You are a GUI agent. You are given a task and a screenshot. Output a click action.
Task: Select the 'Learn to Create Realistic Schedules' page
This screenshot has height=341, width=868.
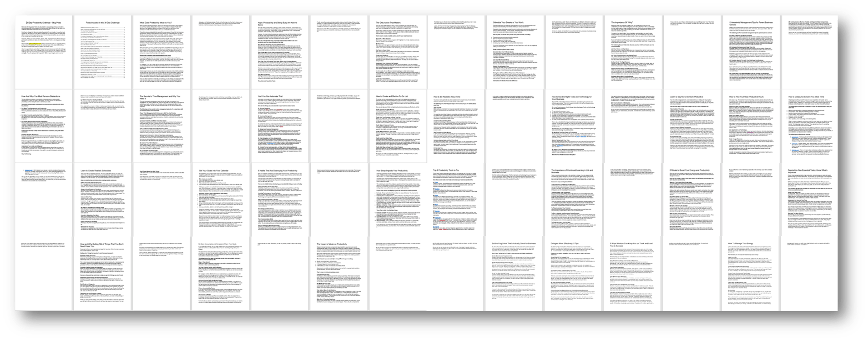(102, 200)
